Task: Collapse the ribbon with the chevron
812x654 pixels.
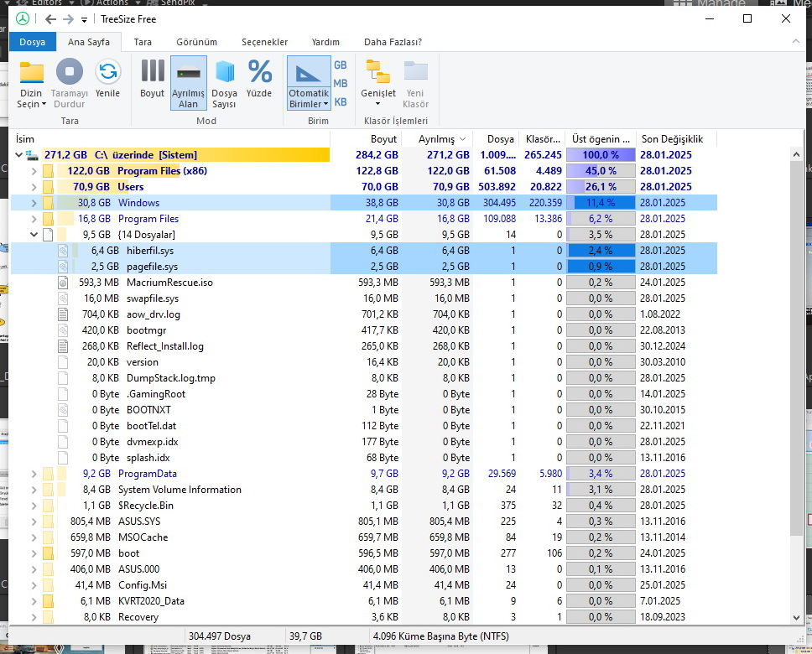Action: tap(796, 41)
